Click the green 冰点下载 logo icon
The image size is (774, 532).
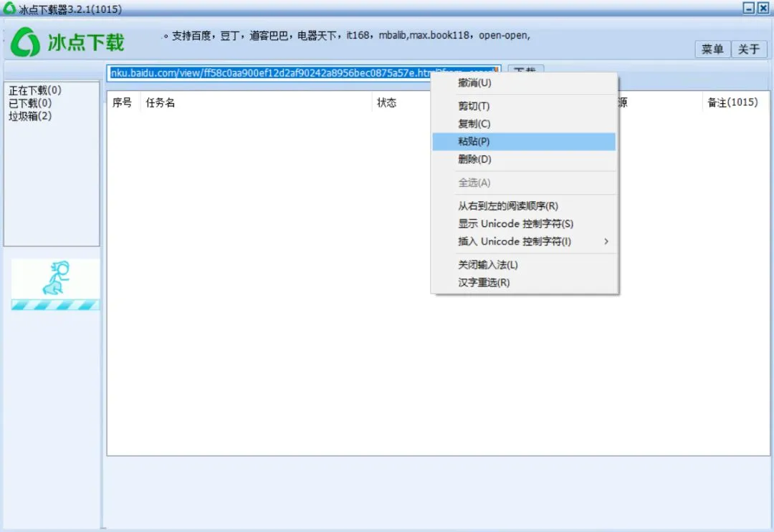(25, 42)
